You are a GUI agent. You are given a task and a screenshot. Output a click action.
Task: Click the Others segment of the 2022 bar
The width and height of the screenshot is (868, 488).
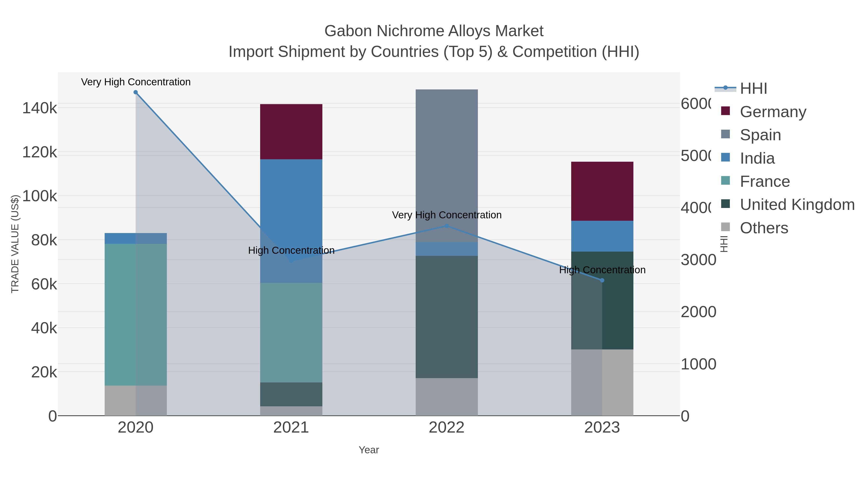(x=447, y=397)
